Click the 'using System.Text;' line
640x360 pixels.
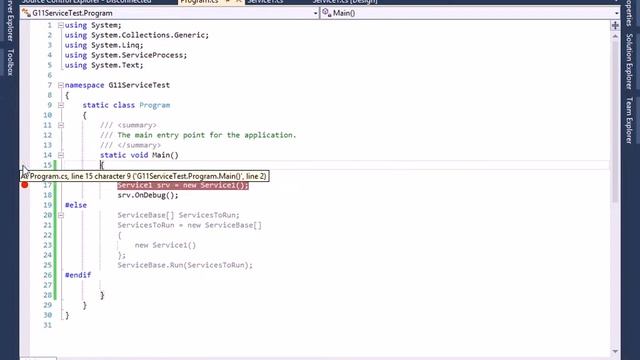coord(104,65)
